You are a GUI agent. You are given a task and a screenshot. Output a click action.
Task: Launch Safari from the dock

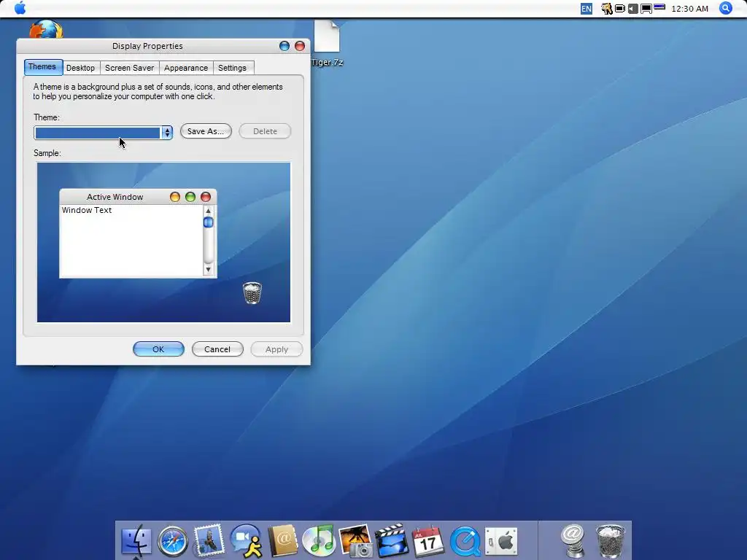172,542
